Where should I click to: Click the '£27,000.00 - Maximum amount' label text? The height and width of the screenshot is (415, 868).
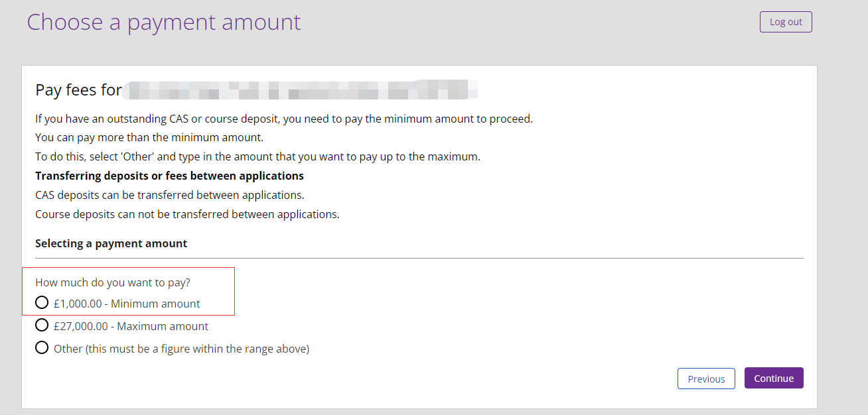point(131,326)
